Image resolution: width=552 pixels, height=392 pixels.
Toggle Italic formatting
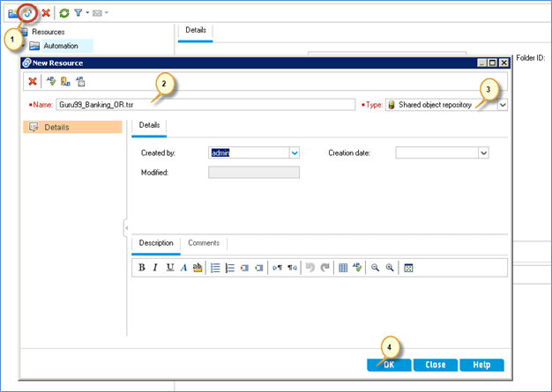point(155,268)
